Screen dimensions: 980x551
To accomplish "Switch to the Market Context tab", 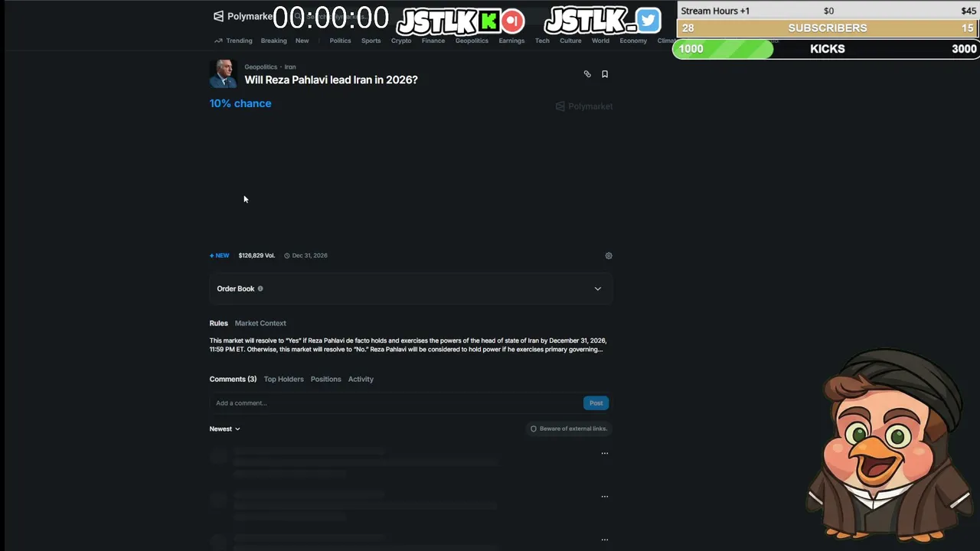I will [x=260, y=323].
